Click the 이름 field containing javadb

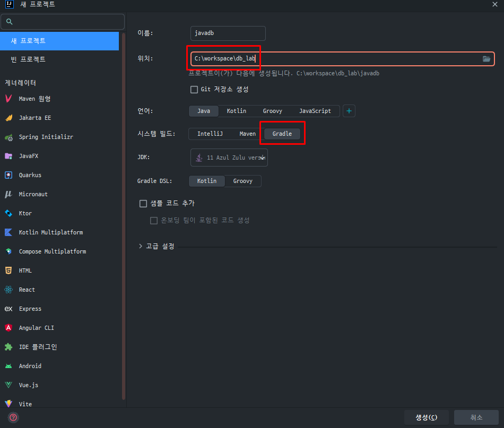(228, 33)
